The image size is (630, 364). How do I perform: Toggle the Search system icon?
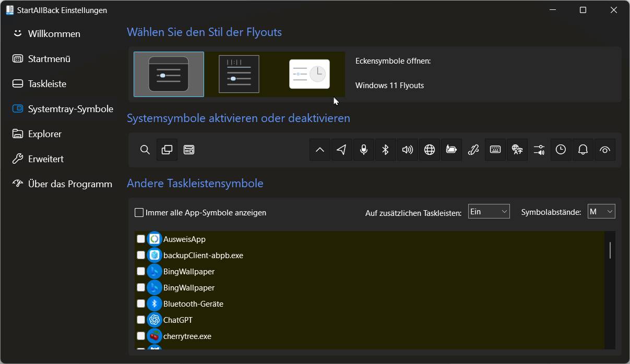click(x=145, y=150)
